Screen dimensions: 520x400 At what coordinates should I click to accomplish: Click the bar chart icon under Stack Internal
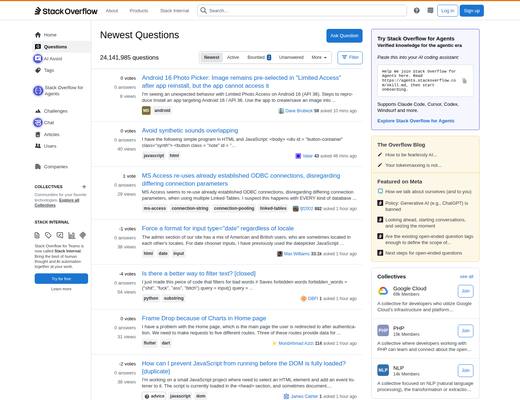71,236
